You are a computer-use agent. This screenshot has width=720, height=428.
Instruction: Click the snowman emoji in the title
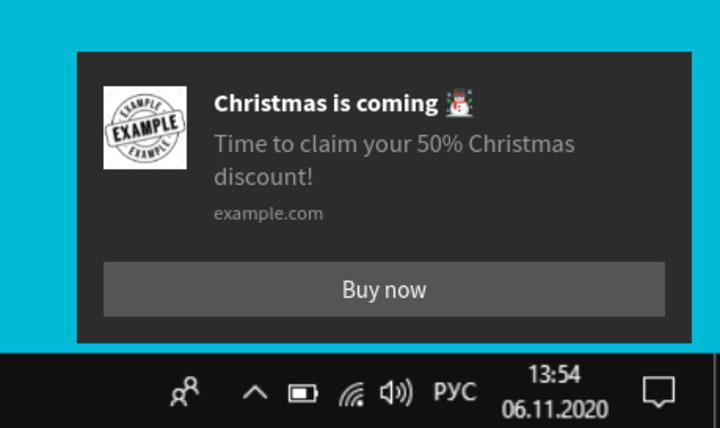coord(460,103)
